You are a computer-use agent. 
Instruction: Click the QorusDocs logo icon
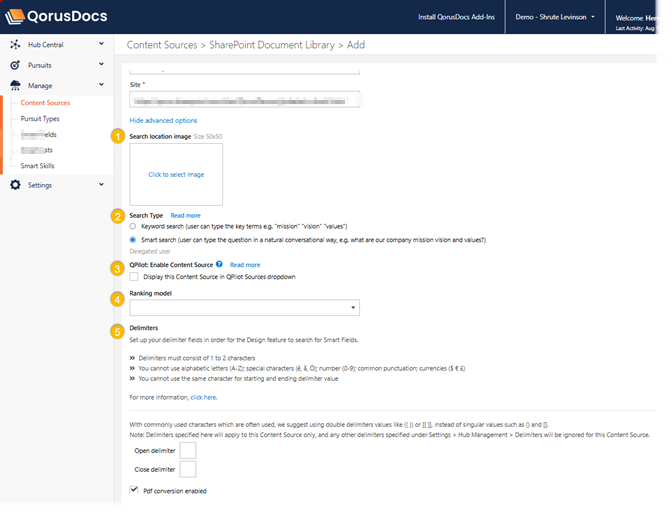[19, 16]
